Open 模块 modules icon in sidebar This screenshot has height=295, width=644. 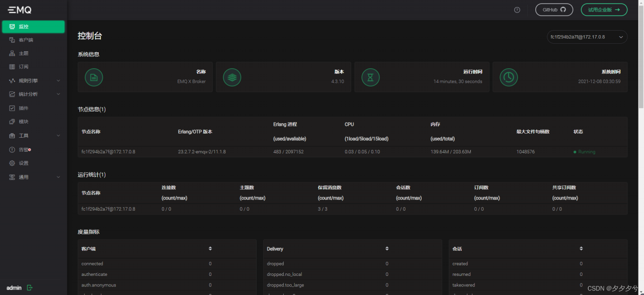12,122
